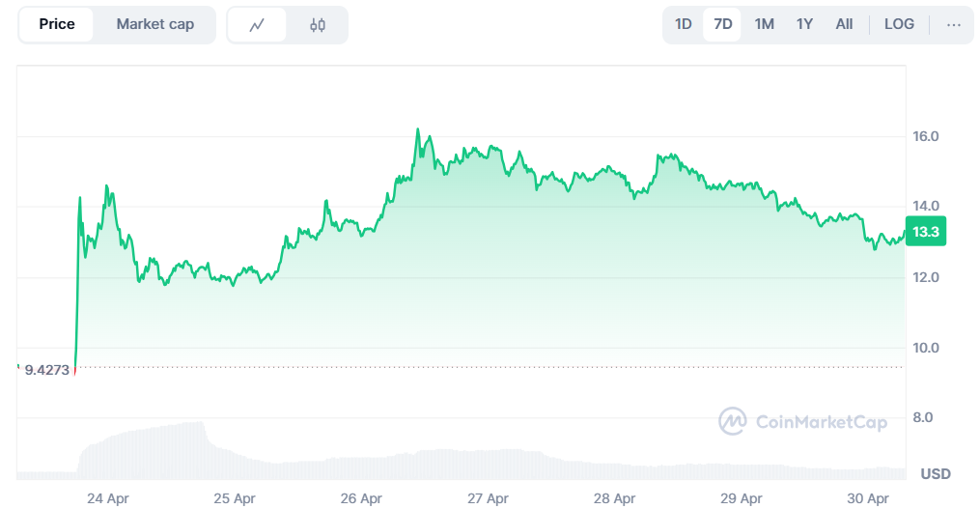Set time range to 7D

click(722, 25)
